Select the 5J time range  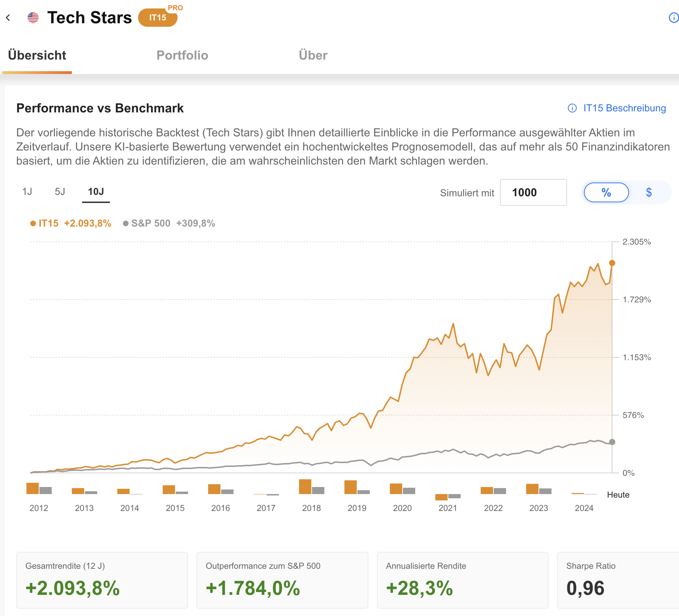click(59, 191)
